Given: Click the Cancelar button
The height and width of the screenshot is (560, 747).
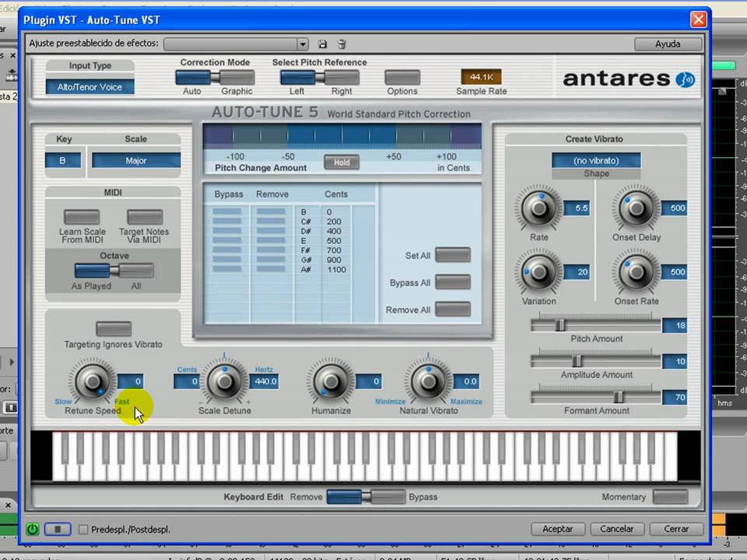Looking at the screenshot, I should coord(616,529).
